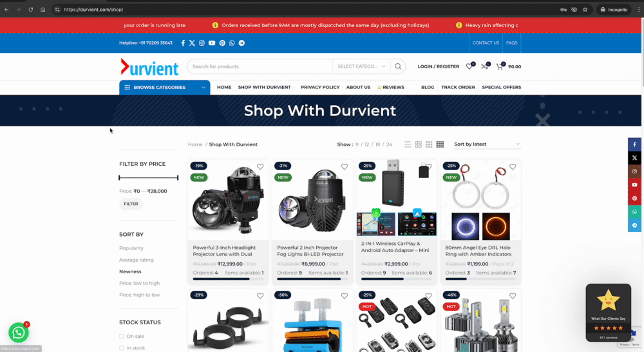Viewport: 644px width, 352px height.
Task: Open Pinterest icon in blue header
Action: (x=222, y=43)
